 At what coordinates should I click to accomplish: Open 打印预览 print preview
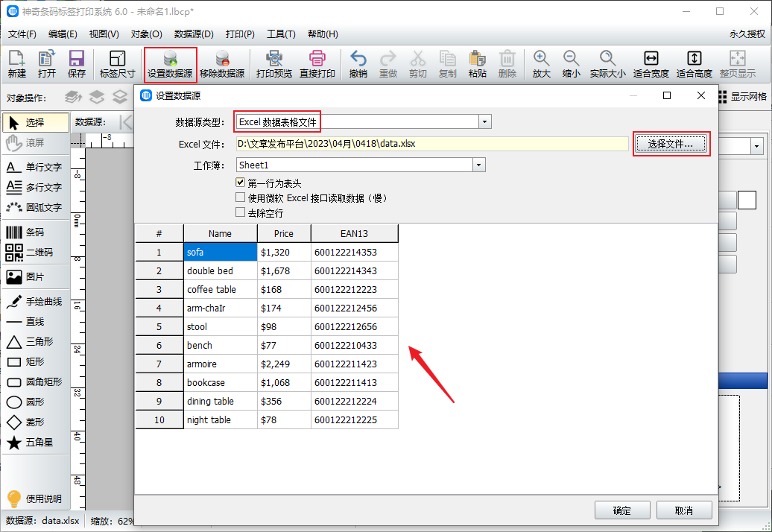point(273,60)
